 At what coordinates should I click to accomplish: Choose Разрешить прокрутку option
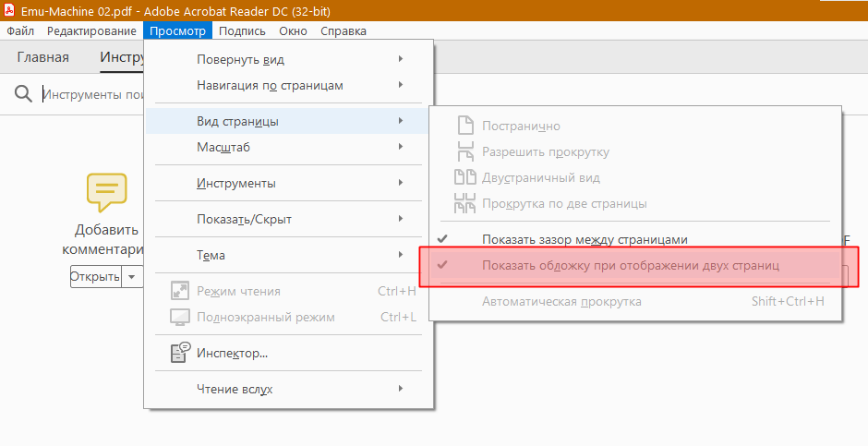point(635,151)
